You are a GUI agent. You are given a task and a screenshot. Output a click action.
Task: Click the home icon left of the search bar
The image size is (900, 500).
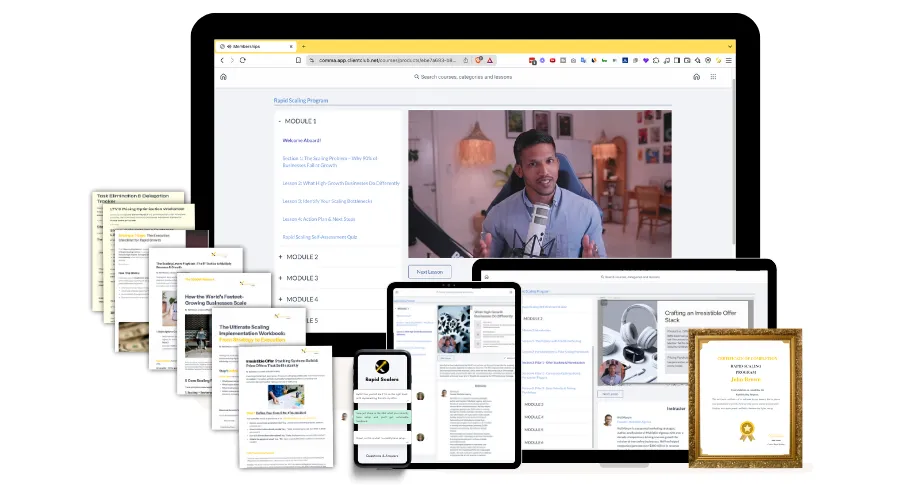click(223, 77)
